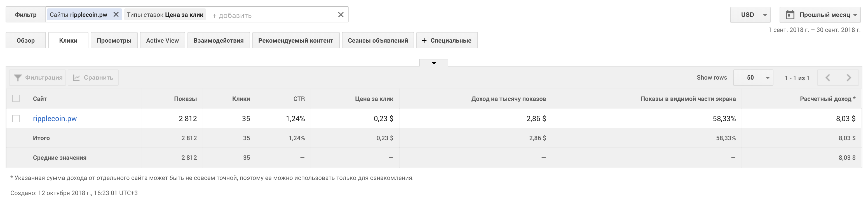Click the Типы ставок Цена за клик chip

(165, 15)
